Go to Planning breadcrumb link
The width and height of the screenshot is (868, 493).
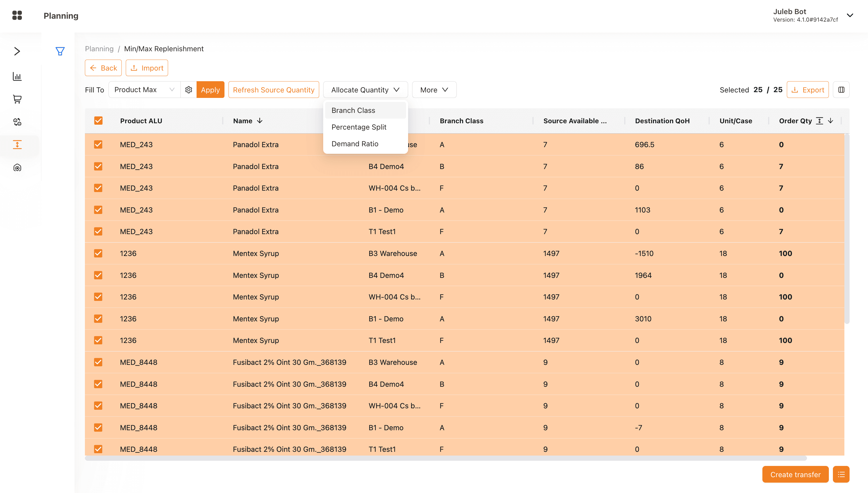point(99,49)
